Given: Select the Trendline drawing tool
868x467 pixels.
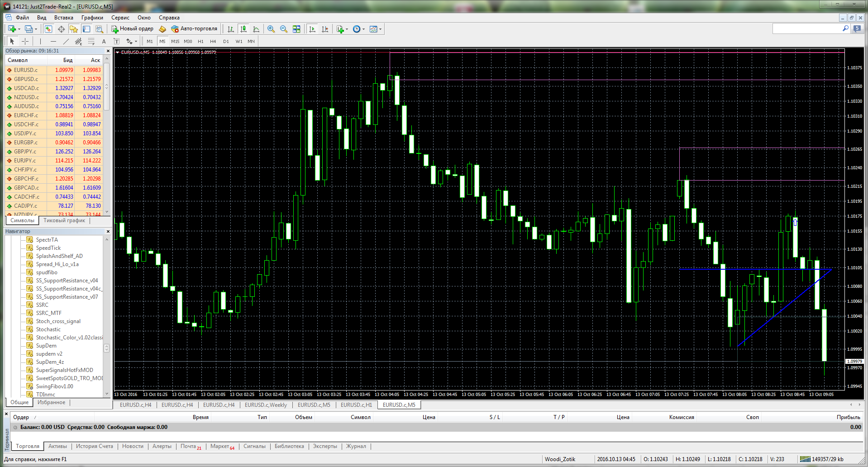Looking at the screenshot, I should pos(66,41).
